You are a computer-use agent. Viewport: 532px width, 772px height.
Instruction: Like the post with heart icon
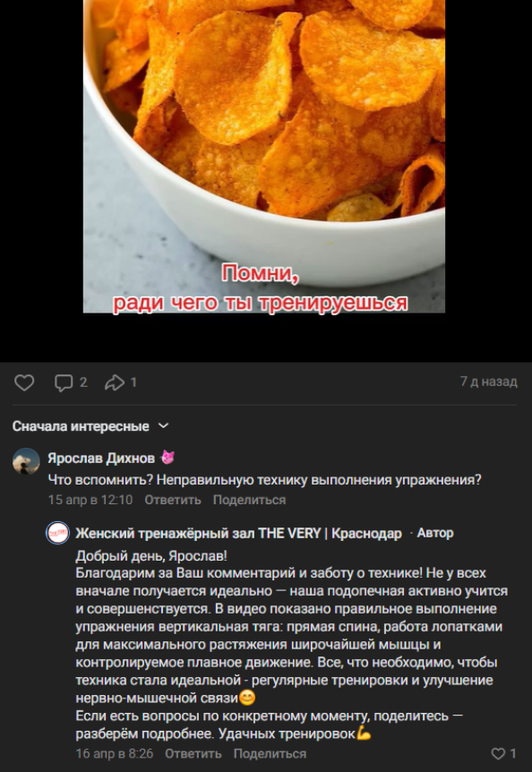[24, 382]
